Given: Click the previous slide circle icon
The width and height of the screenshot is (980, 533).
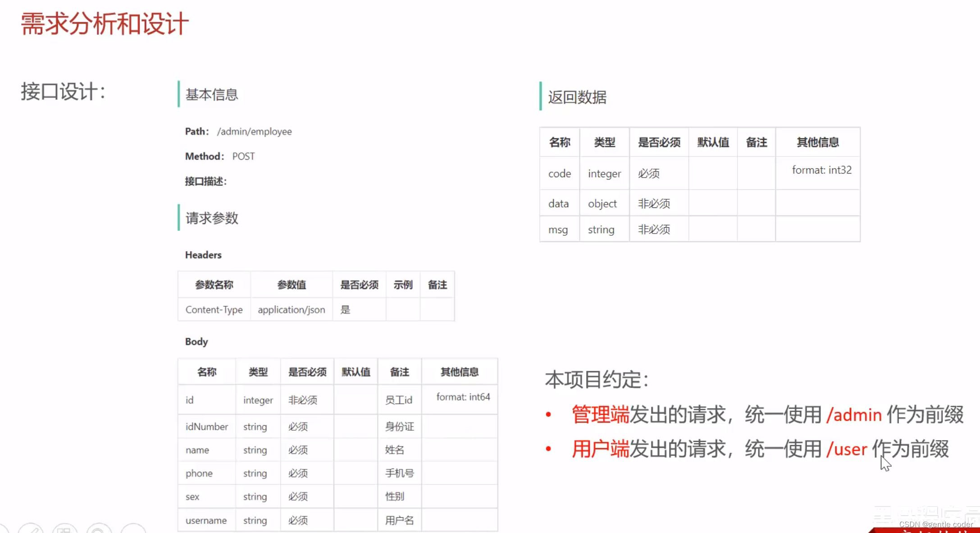Looking at the screenshot, I should tap(3, 530).
